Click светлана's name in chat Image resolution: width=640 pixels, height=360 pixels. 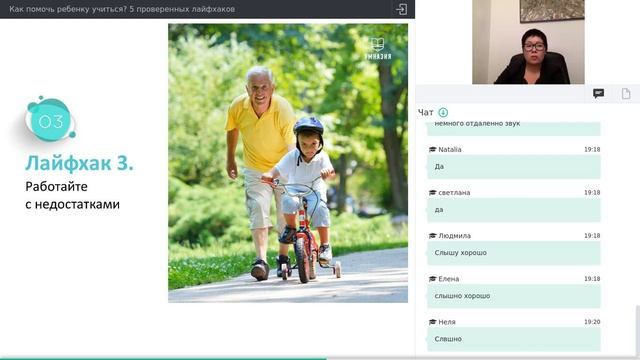click(x=454, y=193)
